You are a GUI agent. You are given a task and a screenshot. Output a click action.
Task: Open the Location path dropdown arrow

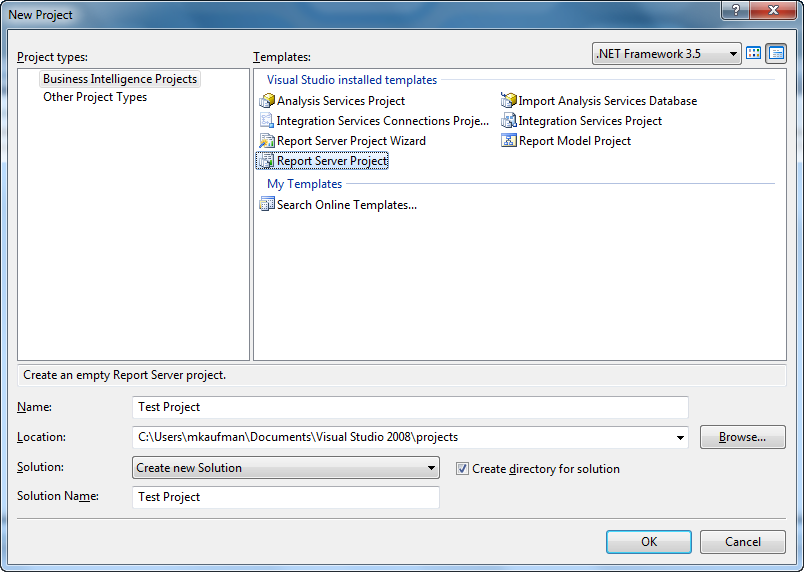(680, 437)
